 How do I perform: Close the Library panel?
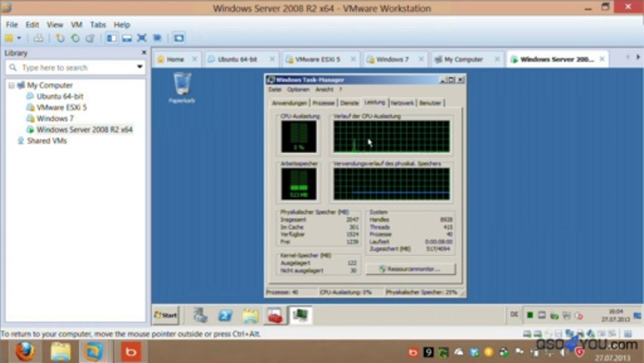144,52
